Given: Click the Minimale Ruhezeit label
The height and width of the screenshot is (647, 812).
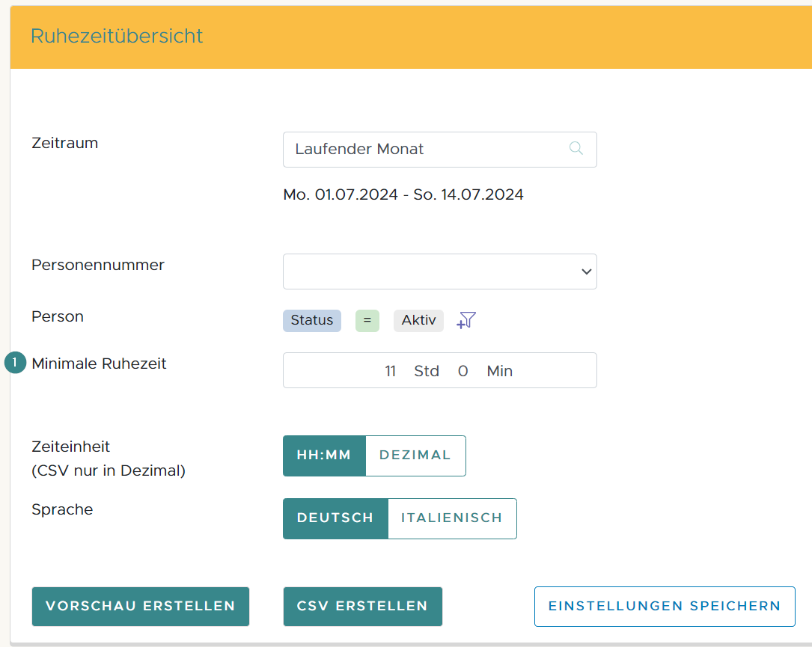Looking at the screenshot, I should click(x=99, y=364).
